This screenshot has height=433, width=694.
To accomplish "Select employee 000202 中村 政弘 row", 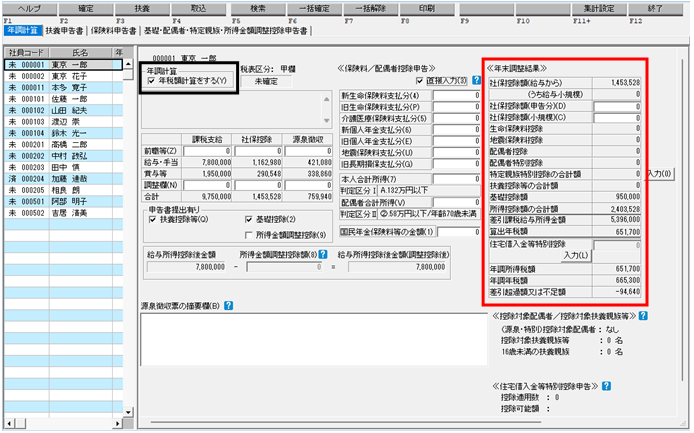I will (63, 156).
